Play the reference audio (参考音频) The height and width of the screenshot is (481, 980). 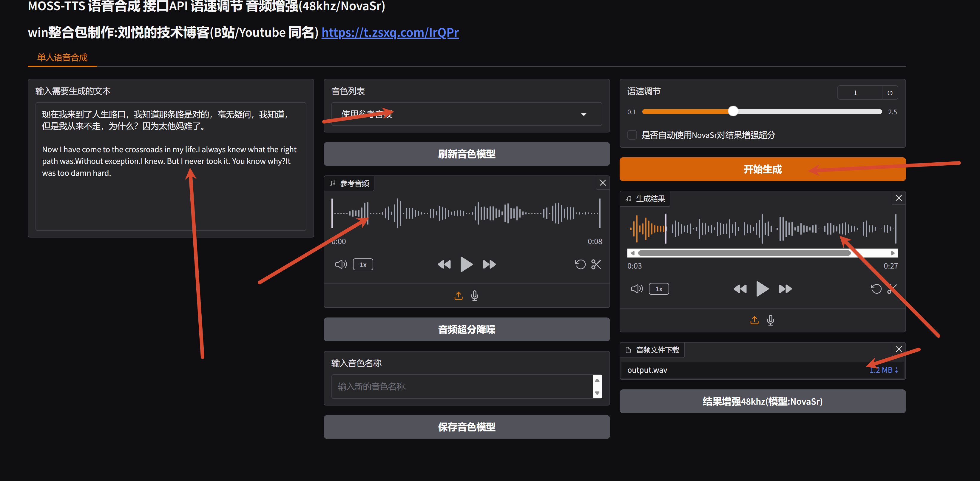coord(466,264)
